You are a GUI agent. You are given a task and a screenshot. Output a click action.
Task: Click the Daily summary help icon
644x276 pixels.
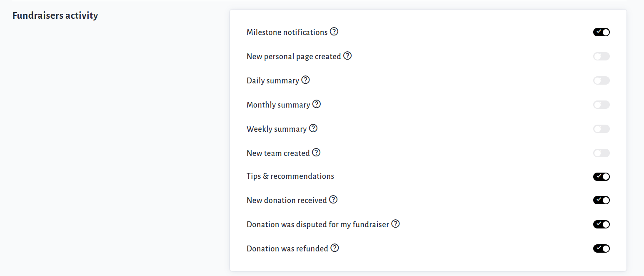(305, 80)
